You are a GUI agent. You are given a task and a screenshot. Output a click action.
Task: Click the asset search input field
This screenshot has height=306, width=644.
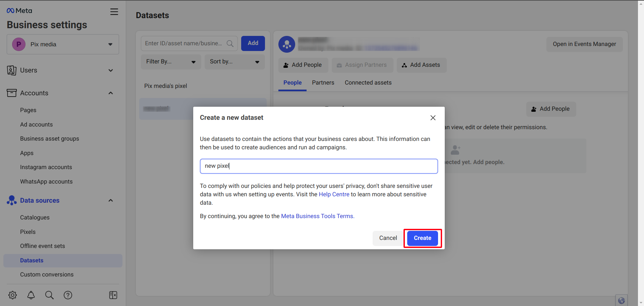(x=189, y=44)
